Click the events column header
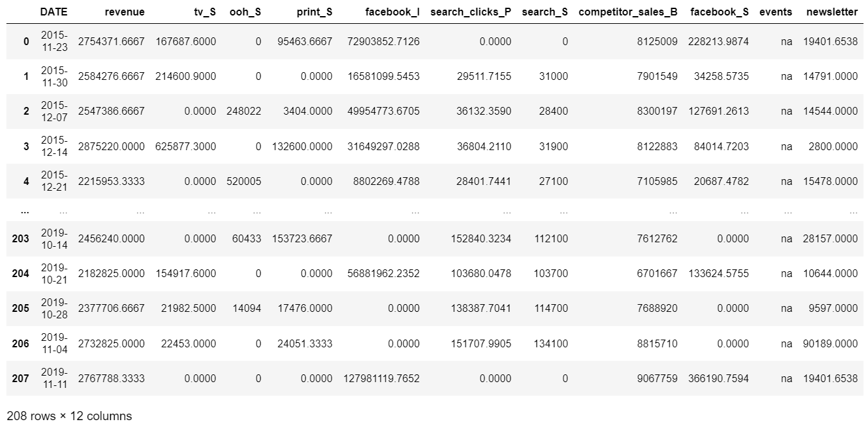The image size is (868, 424). pyautogui.click(x=776, y=12)
